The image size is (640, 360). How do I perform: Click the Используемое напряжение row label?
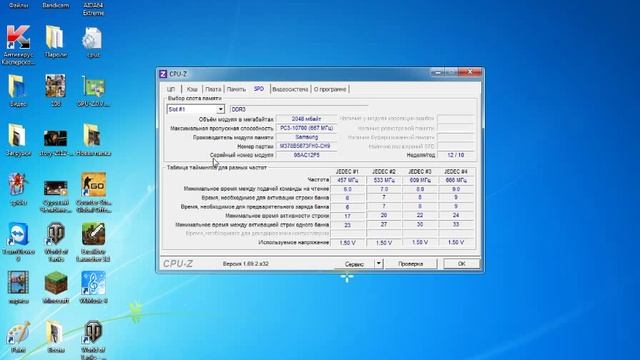tap(293, 242)
